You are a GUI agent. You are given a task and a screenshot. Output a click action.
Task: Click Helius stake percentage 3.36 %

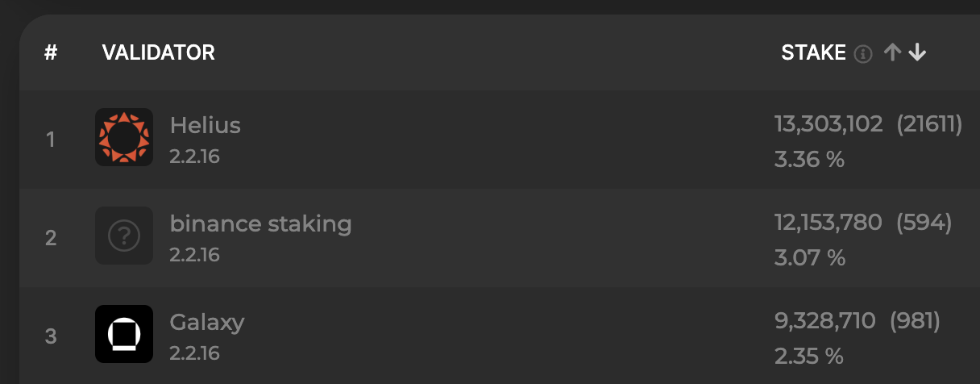pos(809,159)
